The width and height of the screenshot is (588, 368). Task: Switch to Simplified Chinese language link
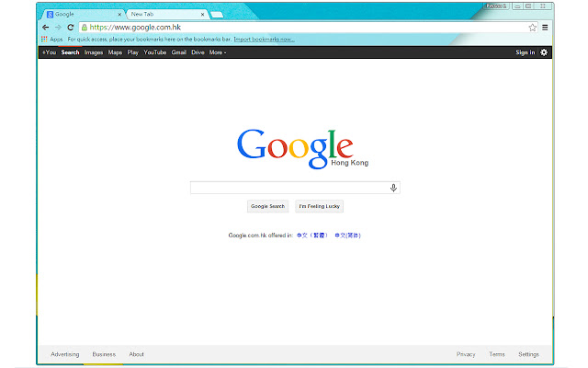pos(347,236)
